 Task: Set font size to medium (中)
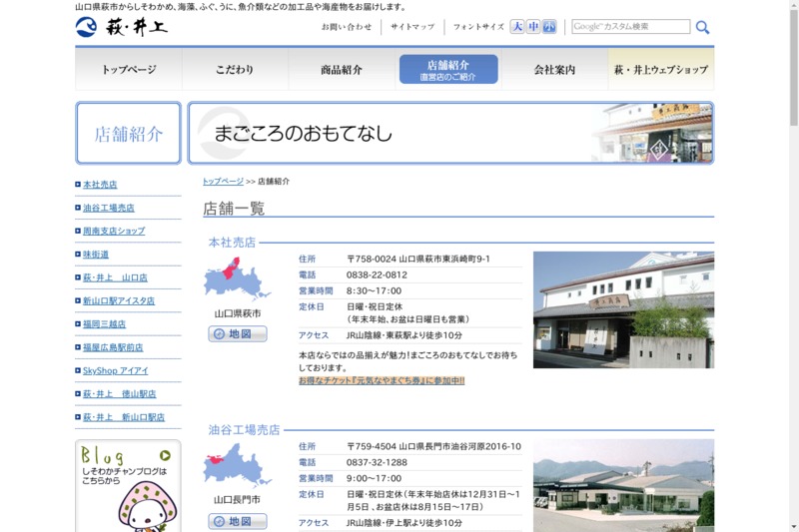pos(534,27)
